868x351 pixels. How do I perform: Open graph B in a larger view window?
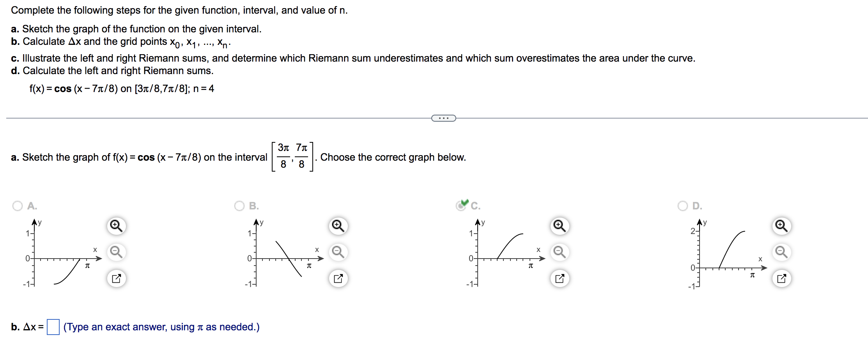tap(339, 278)
